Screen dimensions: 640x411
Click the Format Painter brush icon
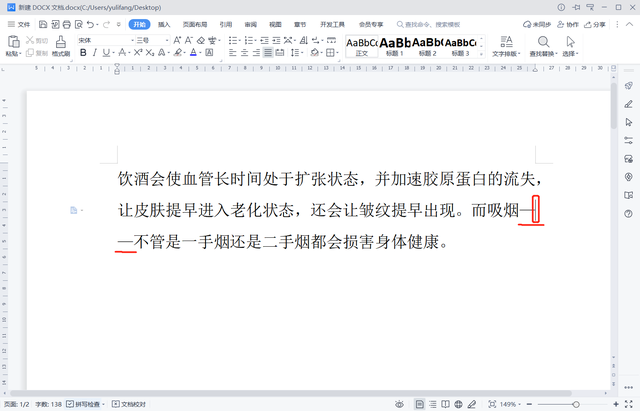pos(61,42)
